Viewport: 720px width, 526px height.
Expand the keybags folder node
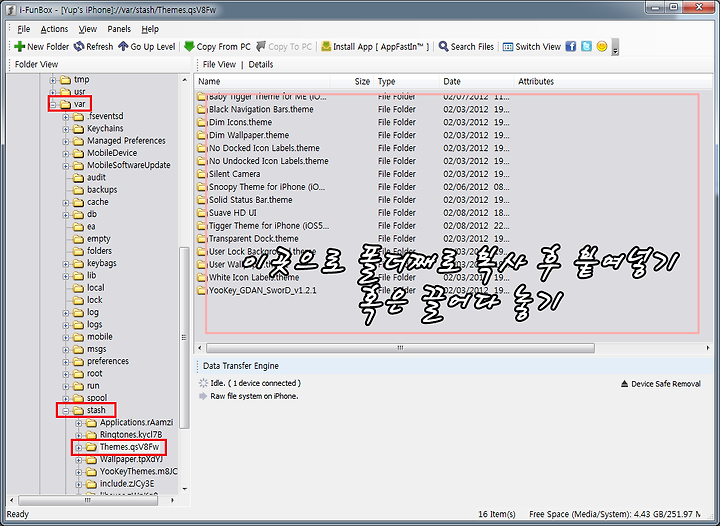pyautogui.click(x=66, y=263)
